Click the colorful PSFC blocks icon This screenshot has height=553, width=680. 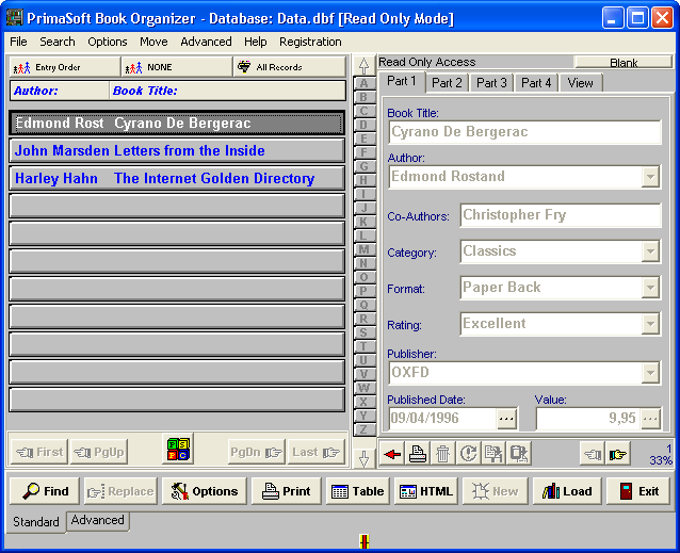click(x=178, y=449)
